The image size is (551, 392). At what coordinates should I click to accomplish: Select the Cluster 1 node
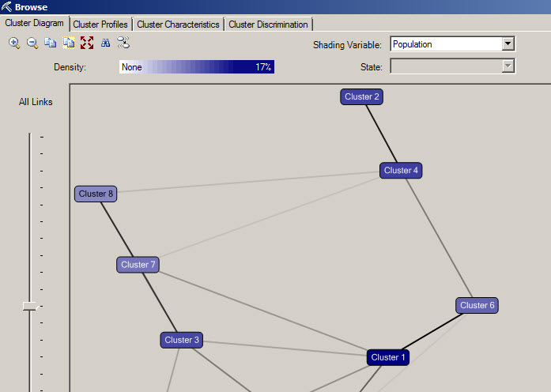coord(388,357)
